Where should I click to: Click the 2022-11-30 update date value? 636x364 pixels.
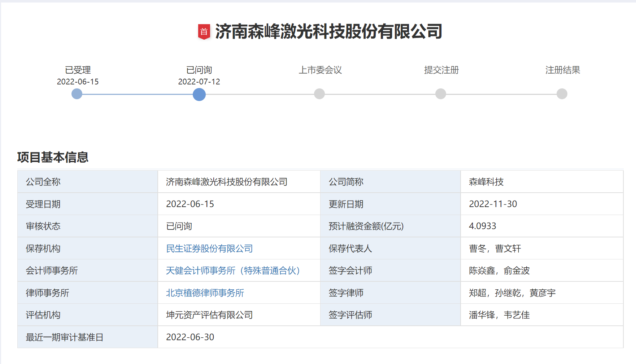[x=493, y=204]
